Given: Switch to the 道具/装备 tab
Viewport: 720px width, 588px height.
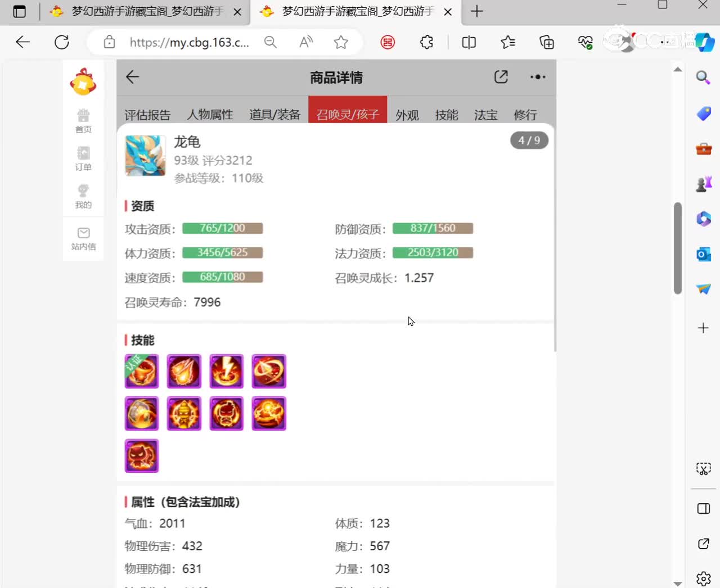Looking at the screenshot, I should 275,115.
